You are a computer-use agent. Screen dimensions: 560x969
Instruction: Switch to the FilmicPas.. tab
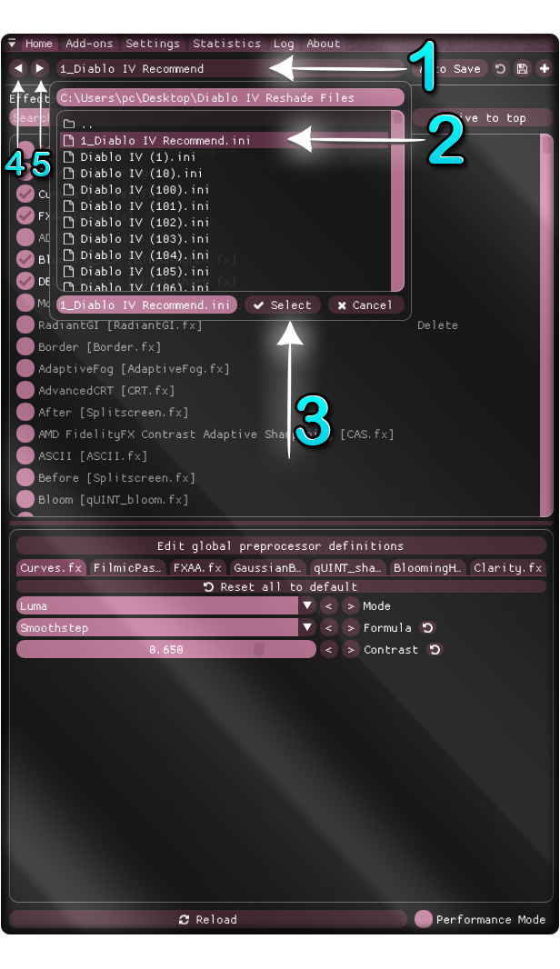[x=126, y=568]
